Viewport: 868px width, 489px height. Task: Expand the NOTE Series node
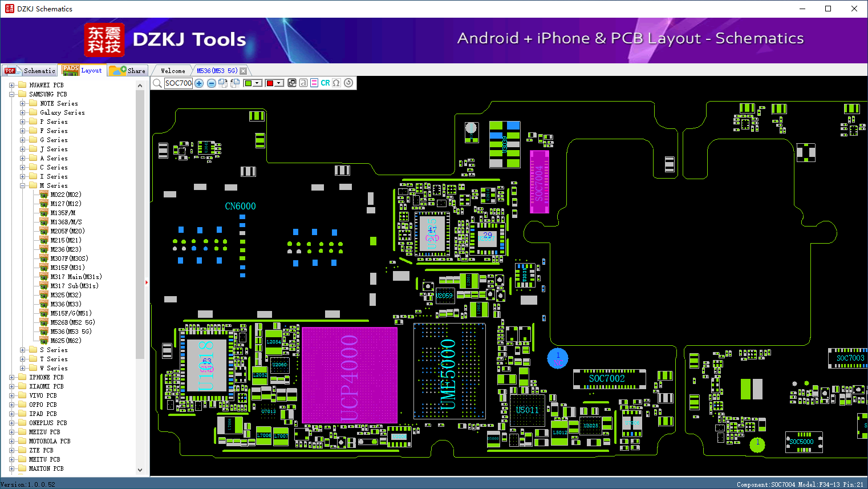pyautogui.click(x=23, y=103)
